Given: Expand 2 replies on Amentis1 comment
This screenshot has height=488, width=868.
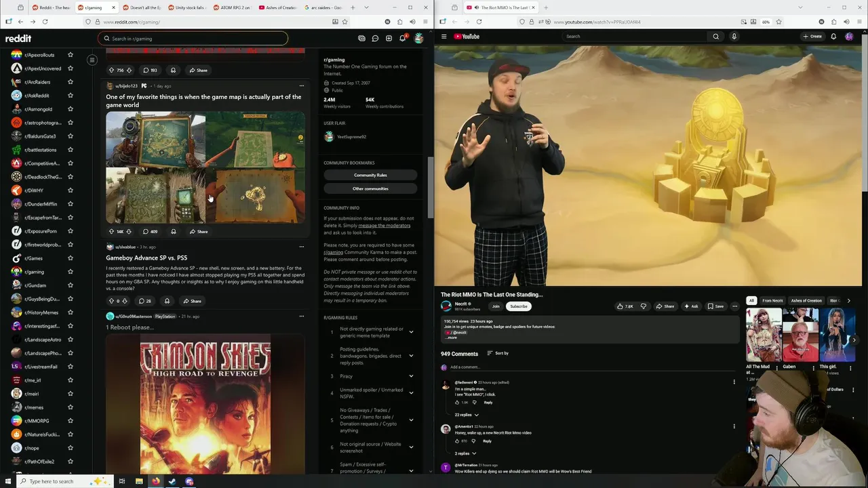Looking at the screenshot, I should 465,453.
